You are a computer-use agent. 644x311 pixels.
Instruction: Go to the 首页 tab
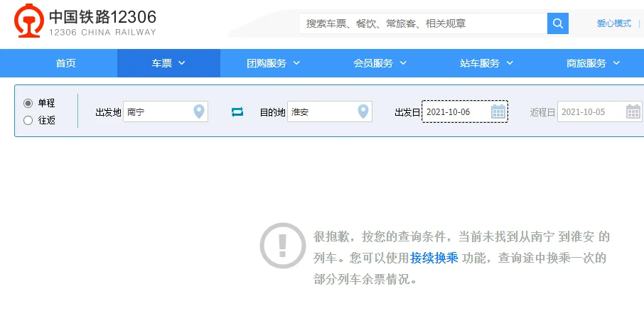(x=65, y=63)
